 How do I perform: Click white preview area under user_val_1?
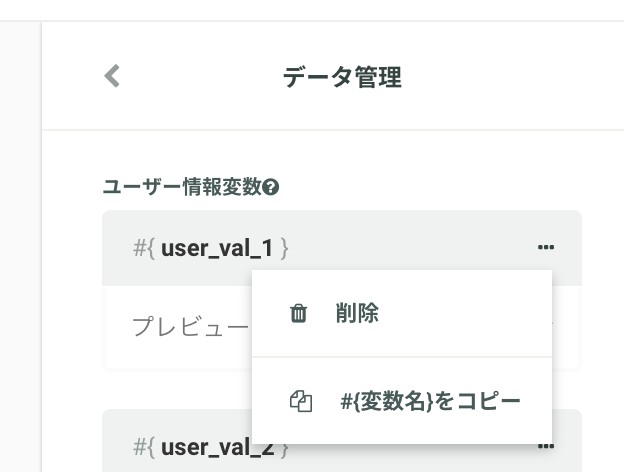pos(177,328)
